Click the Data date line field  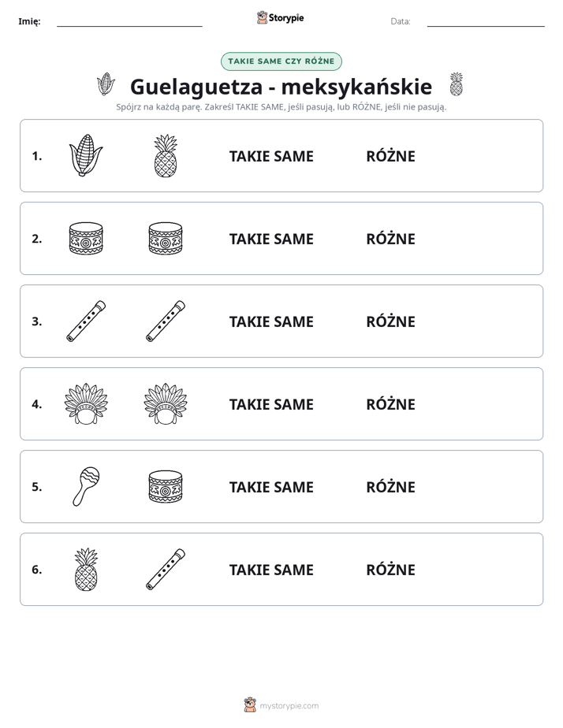486,21
